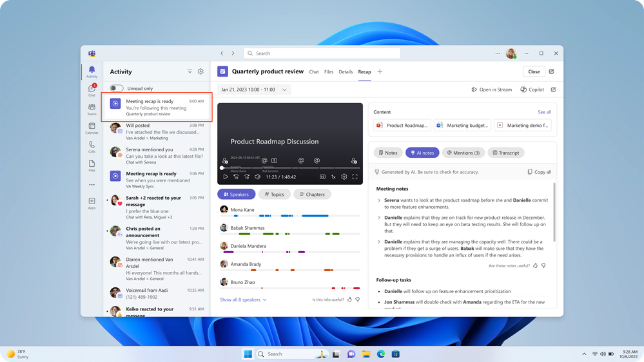Open Files in the left rail
The image size is (644, 362).
click(92, 166)
